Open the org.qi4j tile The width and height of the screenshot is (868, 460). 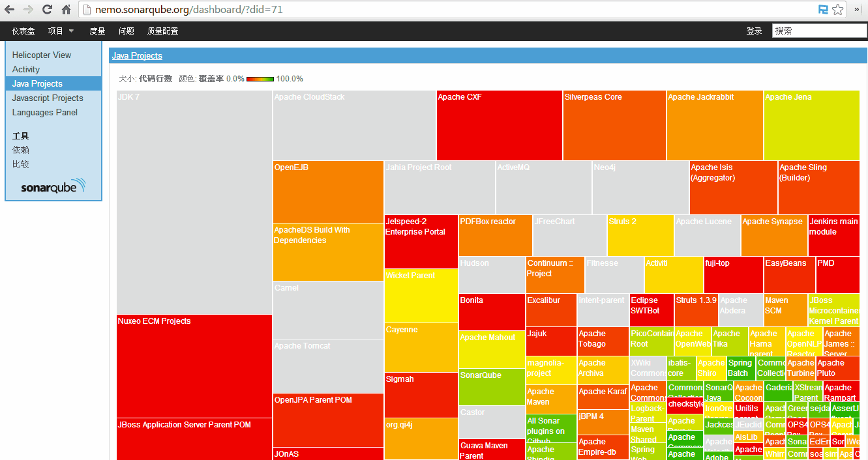pos(421,438)
